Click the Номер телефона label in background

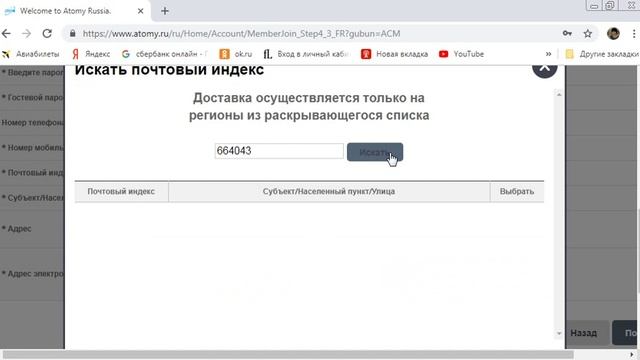33,122
